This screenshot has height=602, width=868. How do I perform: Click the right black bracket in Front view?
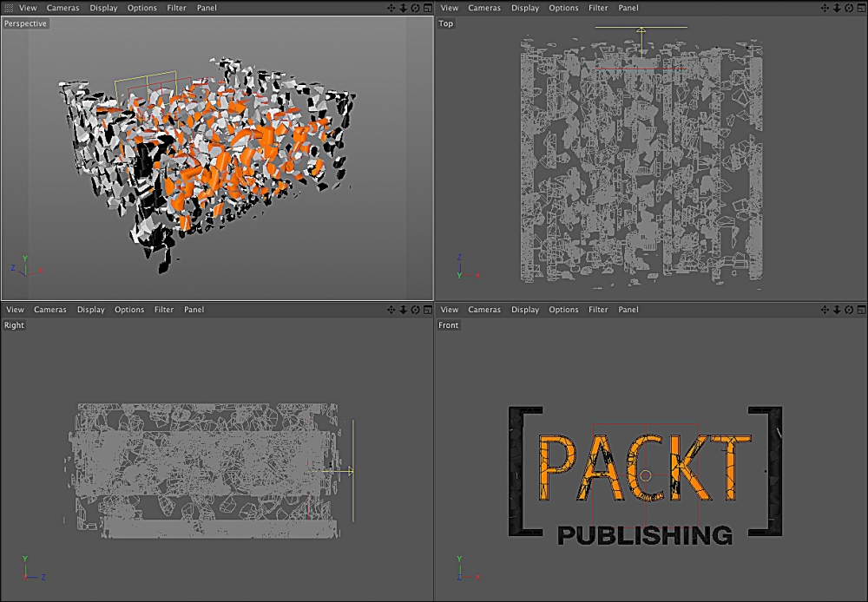766,471
